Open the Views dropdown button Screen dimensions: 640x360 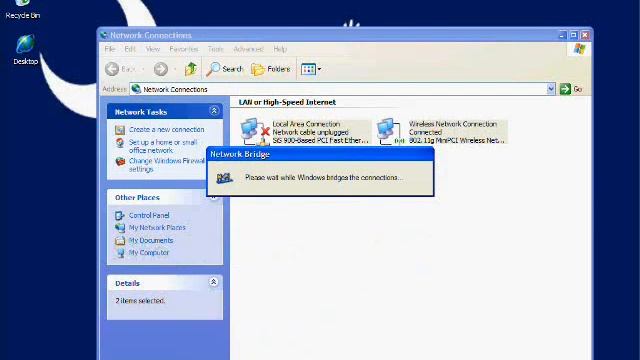point(311,69)
